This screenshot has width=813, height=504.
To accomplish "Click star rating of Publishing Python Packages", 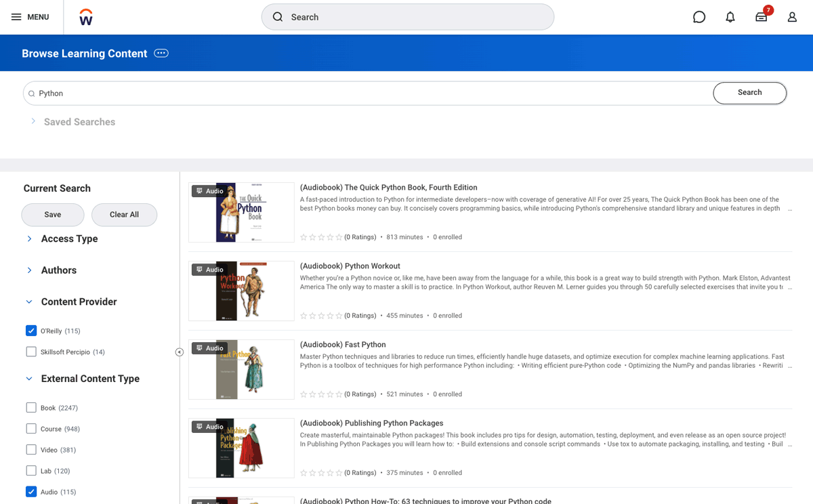I will point(321,473).
